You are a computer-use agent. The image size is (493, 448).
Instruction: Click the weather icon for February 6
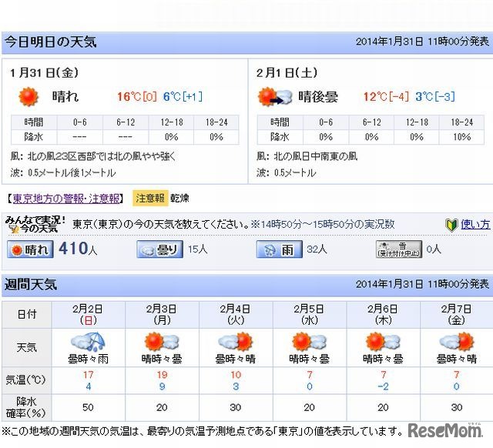(383, 342)
